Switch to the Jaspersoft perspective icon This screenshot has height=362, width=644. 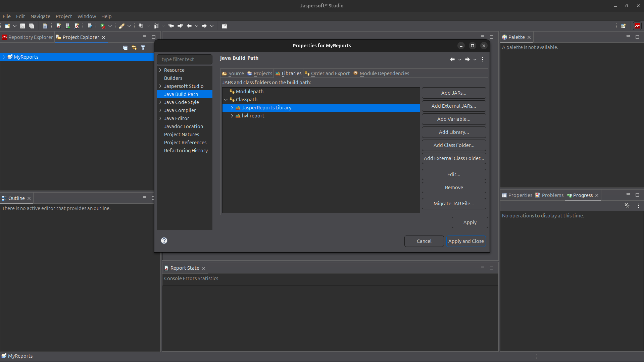click(637, 26)
